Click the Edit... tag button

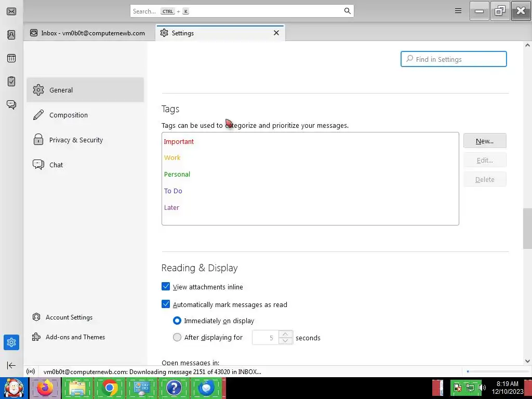coord(485,160)
